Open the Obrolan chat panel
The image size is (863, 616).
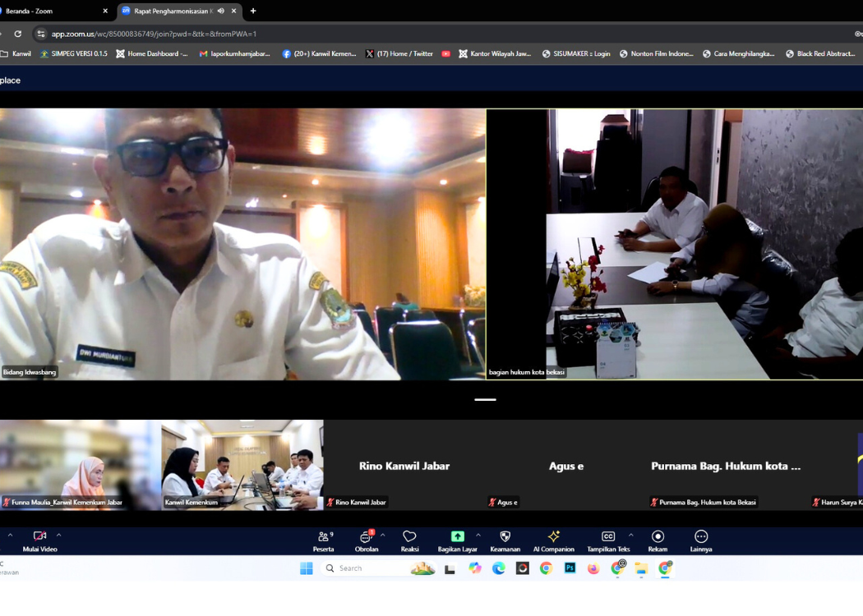367,540
